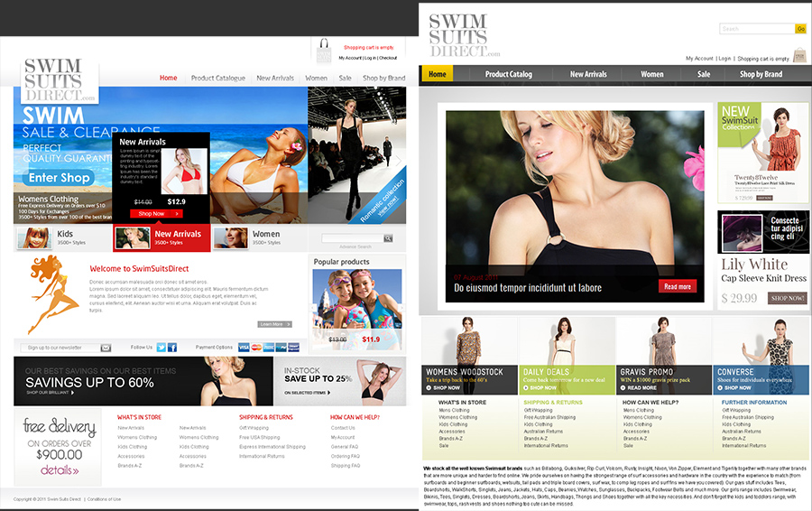The width and height of the screenshot is (812, 511).
Task: Click the Checkout link in left design
Action: coord(388,58)
